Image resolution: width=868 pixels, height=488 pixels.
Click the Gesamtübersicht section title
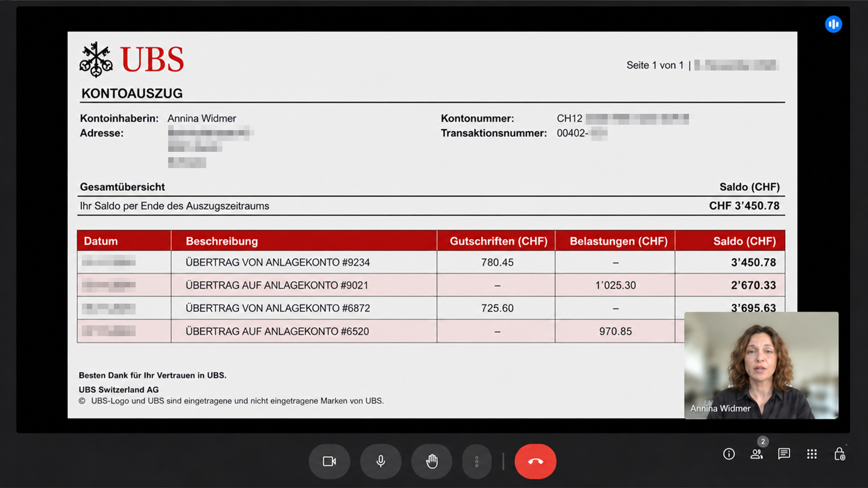pos(123,187)
